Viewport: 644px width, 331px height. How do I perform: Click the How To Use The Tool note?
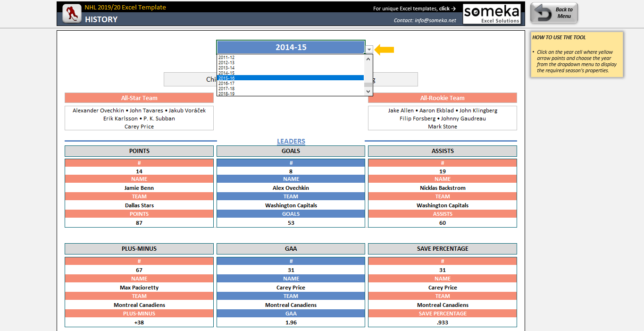click(x=577, y=54)
